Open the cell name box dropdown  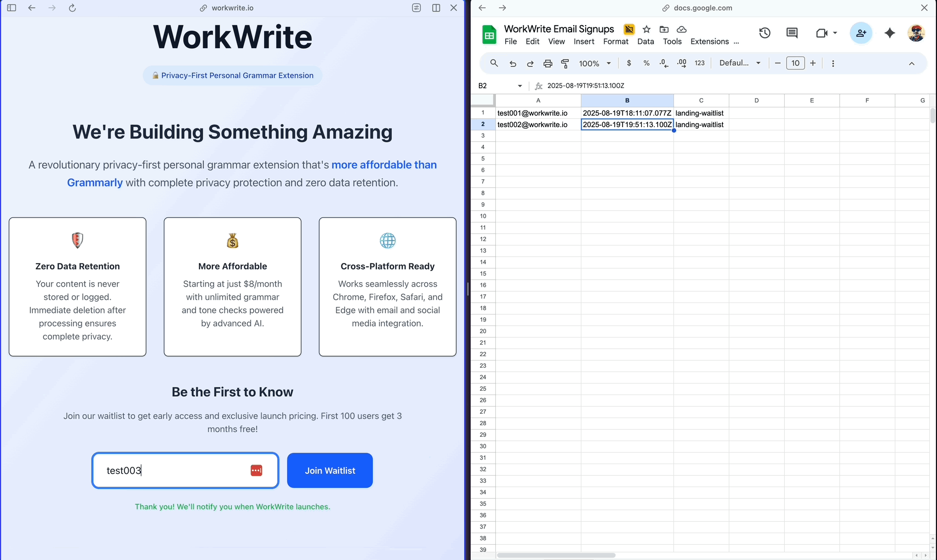click(x=519, y=85)
